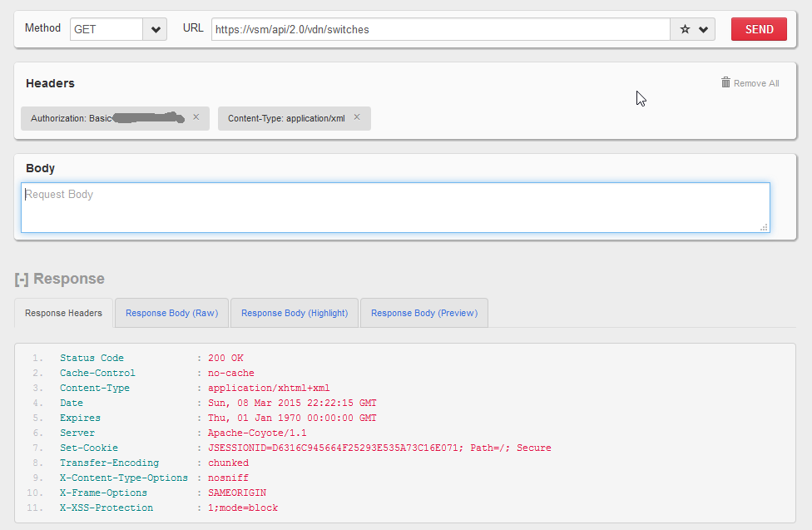This screenshot has width=812, height=530.
Task: Click the Request Body resize handle
Action: pos(764,227)
